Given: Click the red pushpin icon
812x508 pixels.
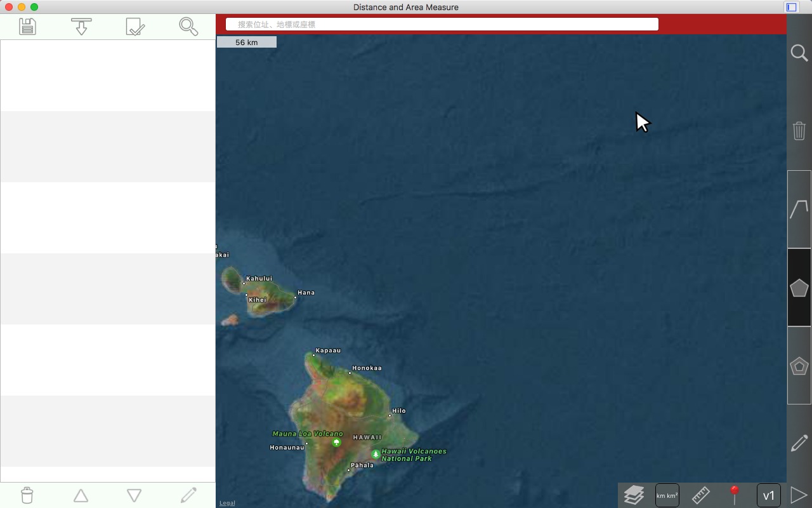Looking at the screenshot, I should click(x=735, y=495).
